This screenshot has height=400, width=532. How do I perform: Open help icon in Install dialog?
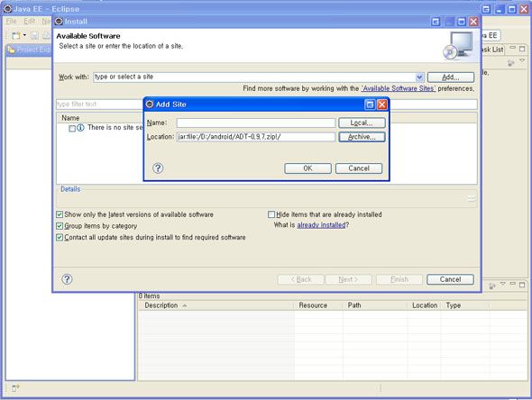[67, 279]
